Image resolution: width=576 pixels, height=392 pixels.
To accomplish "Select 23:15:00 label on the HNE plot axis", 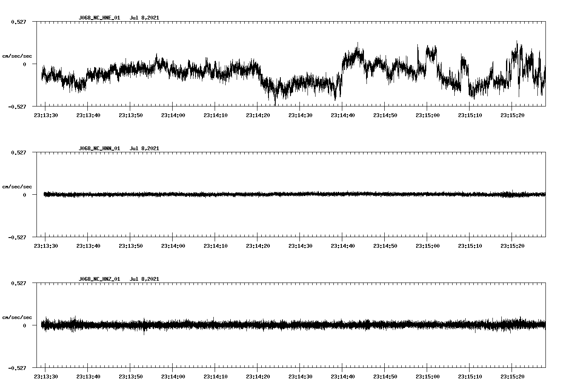I will coord(427,115).
